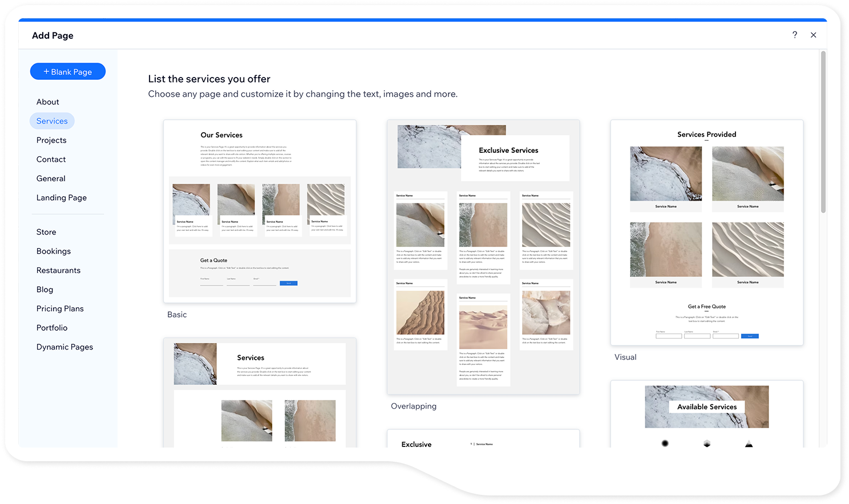The height and width of the screenshot is (504, 849).
Task: Select the Restaurants category
Action: point(58,270)
